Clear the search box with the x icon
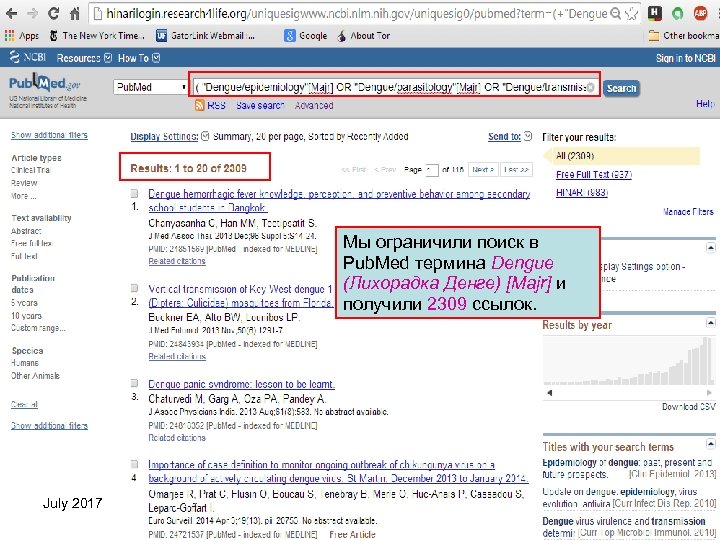The image size is (720, 540). pyautogui.click(x=591, y=87)
